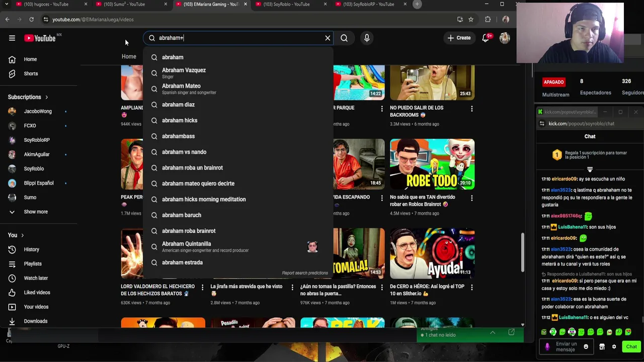The image size is (644, 362).
Task: Open Kick chat settings gear
Action: (x=614, y=346)
